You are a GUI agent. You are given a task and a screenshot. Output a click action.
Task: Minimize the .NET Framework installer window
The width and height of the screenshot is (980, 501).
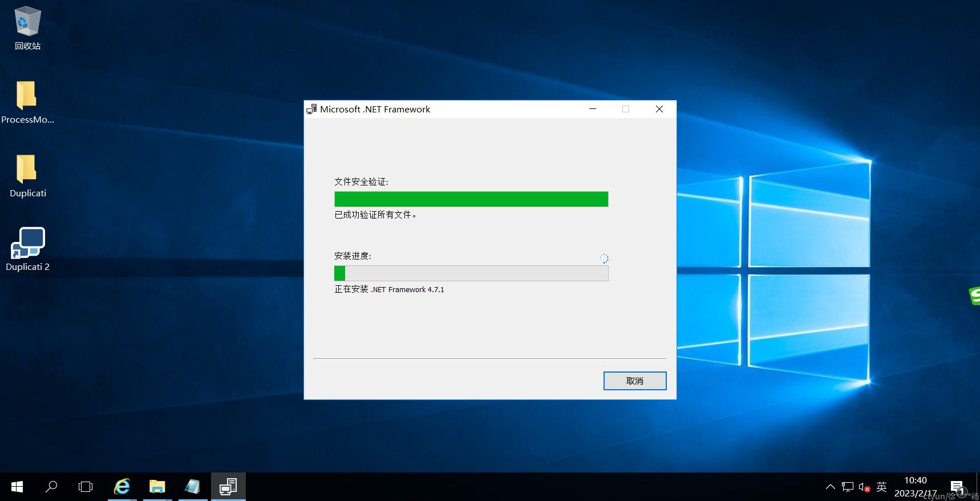[x=593, y=109]
